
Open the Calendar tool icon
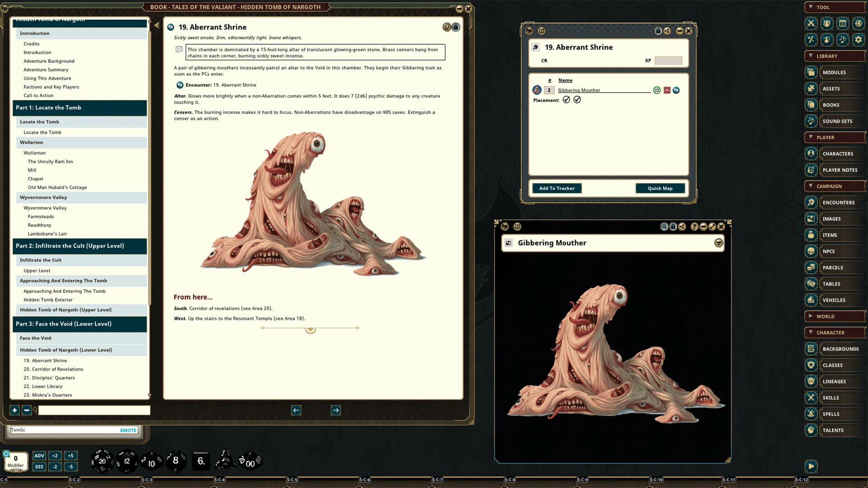point(842,23)
